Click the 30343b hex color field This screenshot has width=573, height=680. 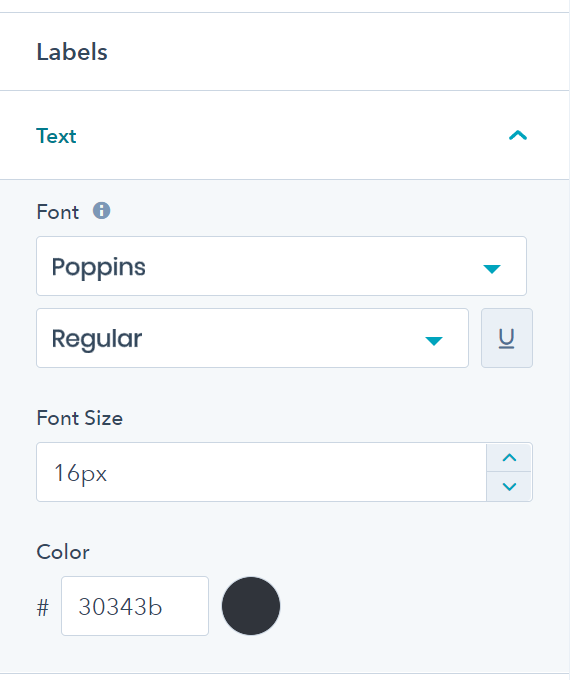tap(135, 606)
